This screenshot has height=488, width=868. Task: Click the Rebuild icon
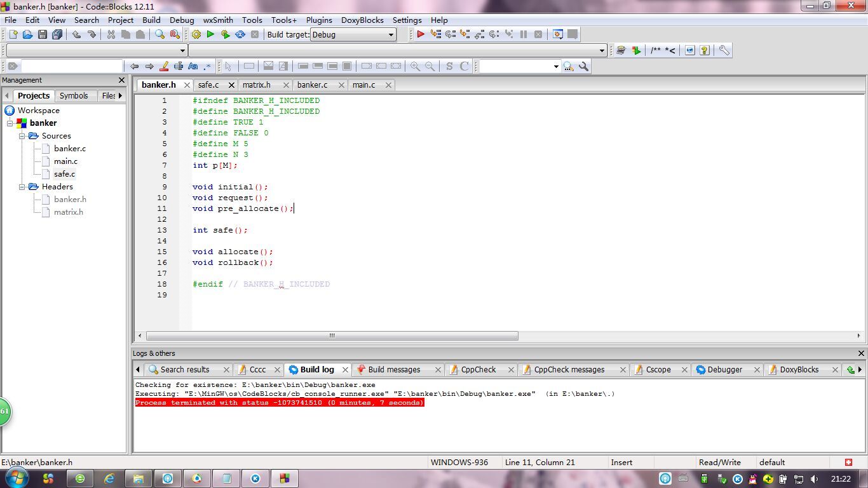240,34
